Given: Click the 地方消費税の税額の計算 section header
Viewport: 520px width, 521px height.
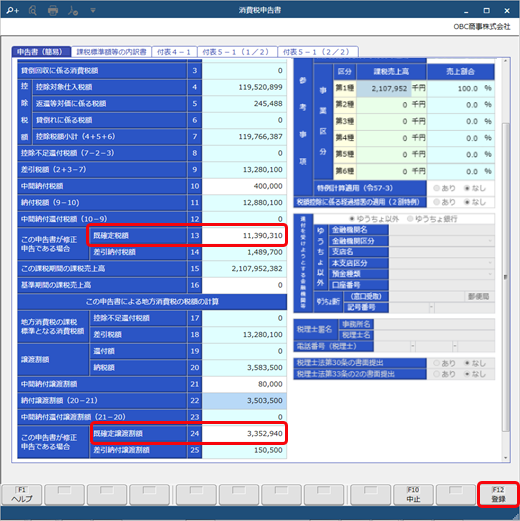Looking at the screenshot, I should (x=152, y=302).
